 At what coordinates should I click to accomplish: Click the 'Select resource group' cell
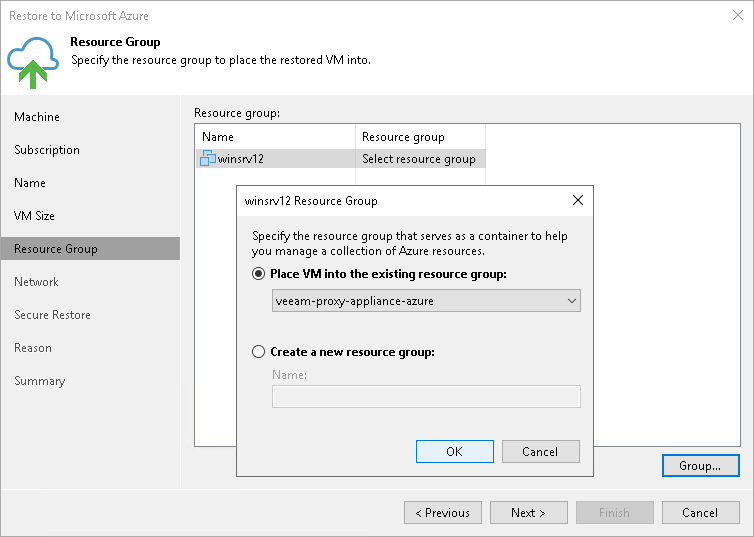tap(419, 159)
